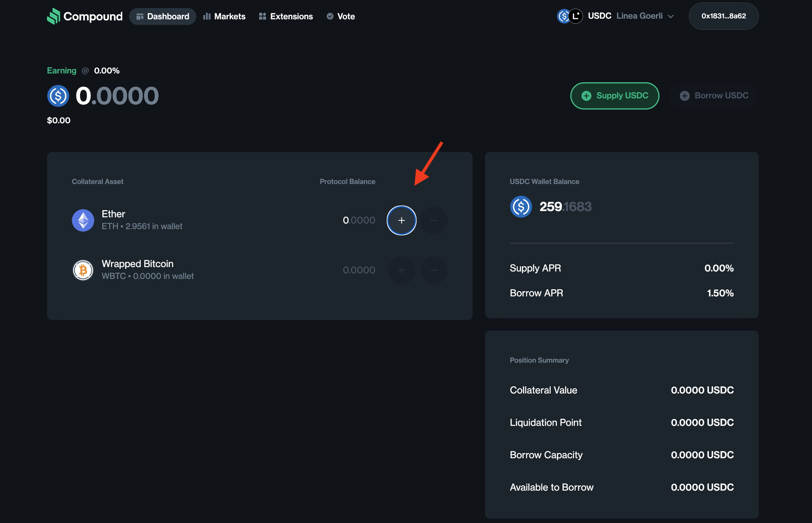Open the 0x1831...8a62 wallet account menu
This screenshot has height=523, width=812.
pyautogui.click(x=723, y=16)
